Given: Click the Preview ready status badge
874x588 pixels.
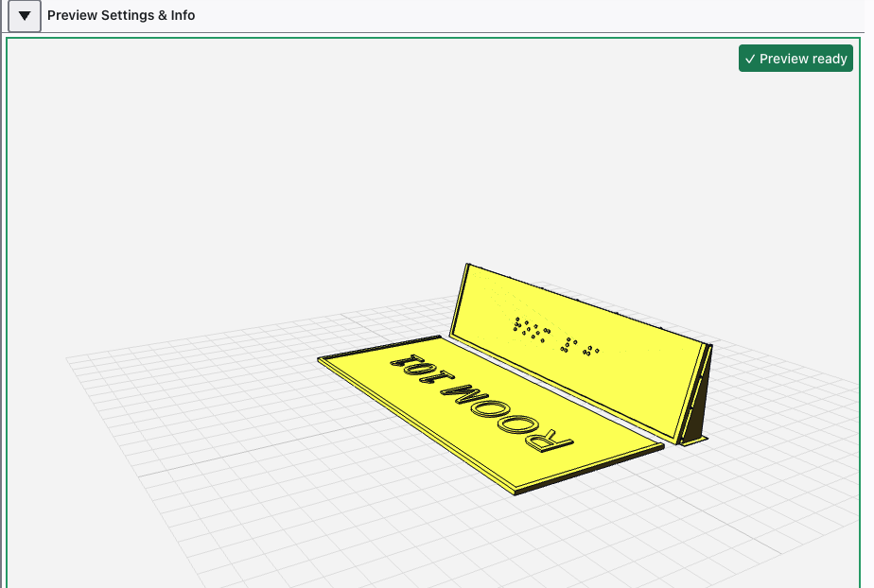Looking at the screenshot, I should click(795, 59).
